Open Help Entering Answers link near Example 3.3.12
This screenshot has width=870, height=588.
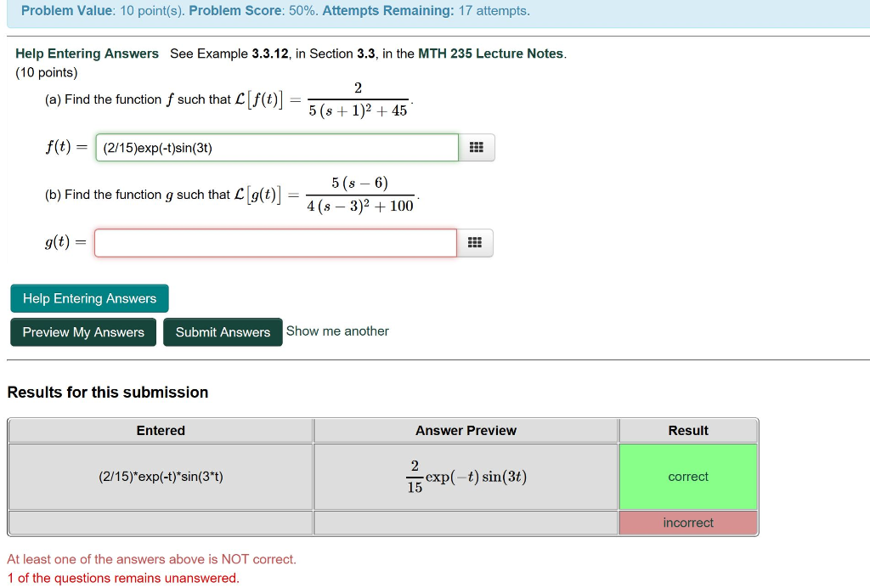tap(87, 53)
